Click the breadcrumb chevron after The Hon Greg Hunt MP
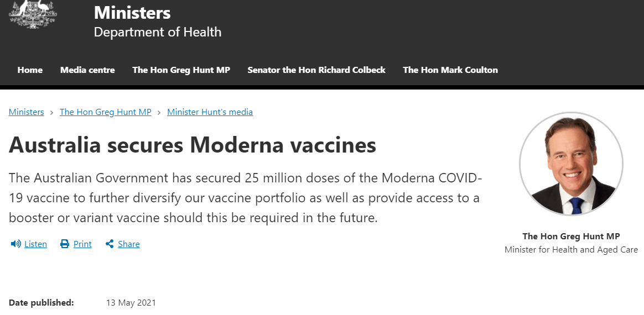This screenshot has height=315, width=644. (159, 112)
